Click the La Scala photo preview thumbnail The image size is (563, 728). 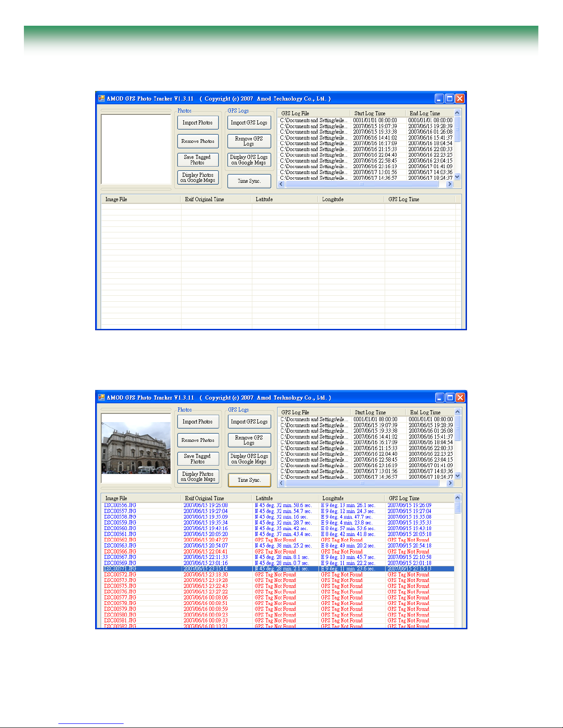tap(136, 448)
